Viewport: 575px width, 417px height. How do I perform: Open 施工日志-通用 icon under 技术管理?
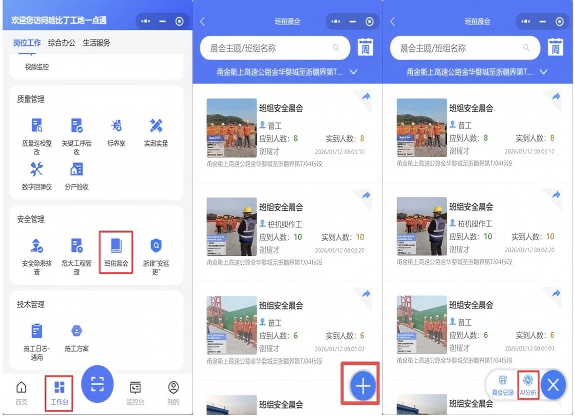click(x=37, y=331)
